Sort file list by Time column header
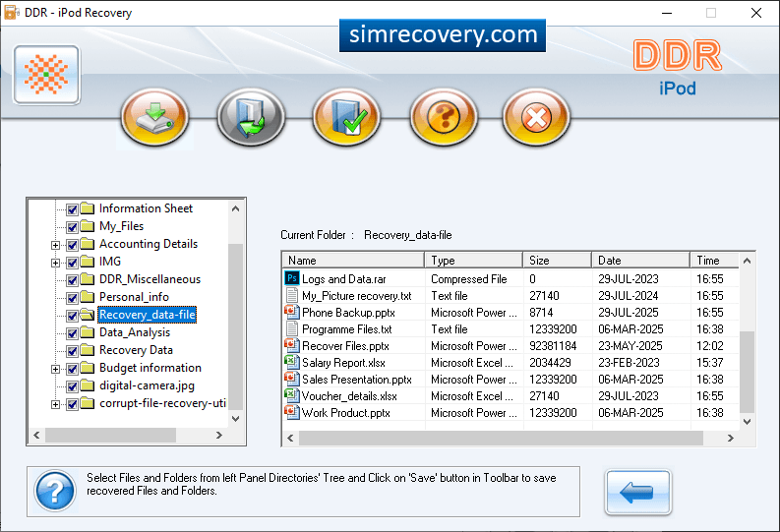The image size is (780, 532). click(x=715, y=260)
